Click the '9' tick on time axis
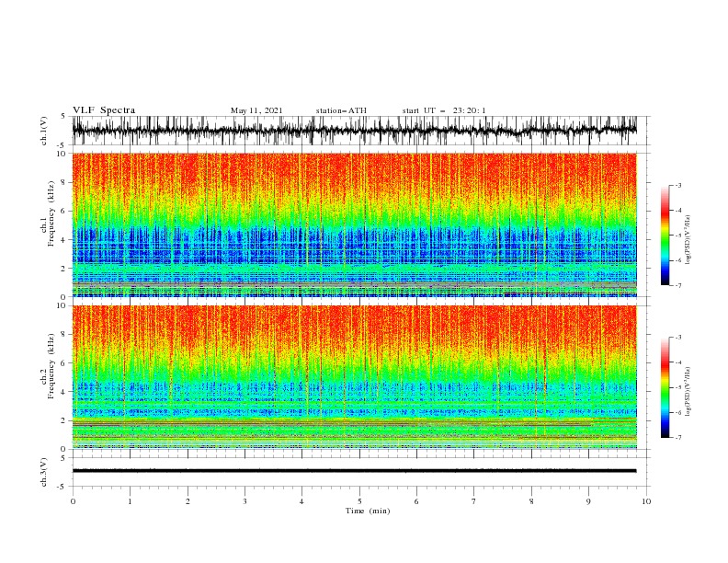The image size is (728, 563). (588, 501)
